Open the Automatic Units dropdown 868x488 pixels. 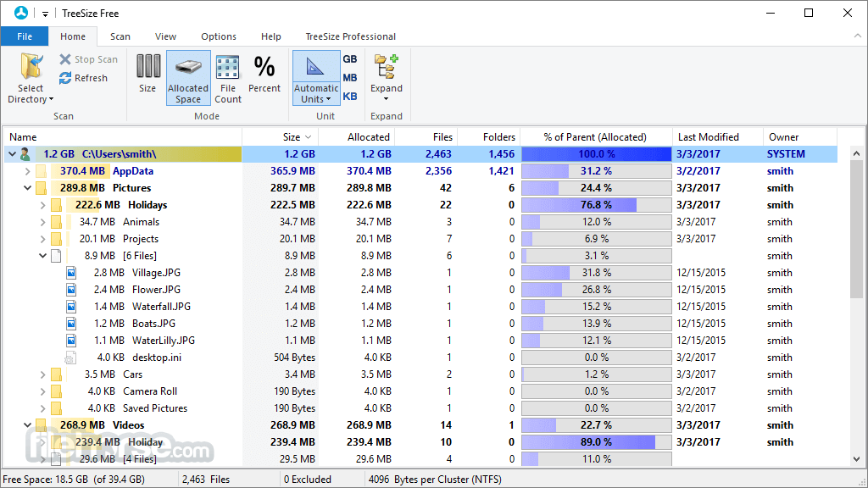point(316,78)
